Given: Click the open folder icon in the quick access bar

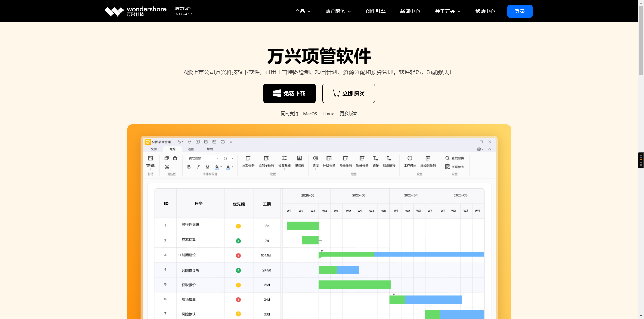Looking at the screenshot, I should click(x=206, y=142).
